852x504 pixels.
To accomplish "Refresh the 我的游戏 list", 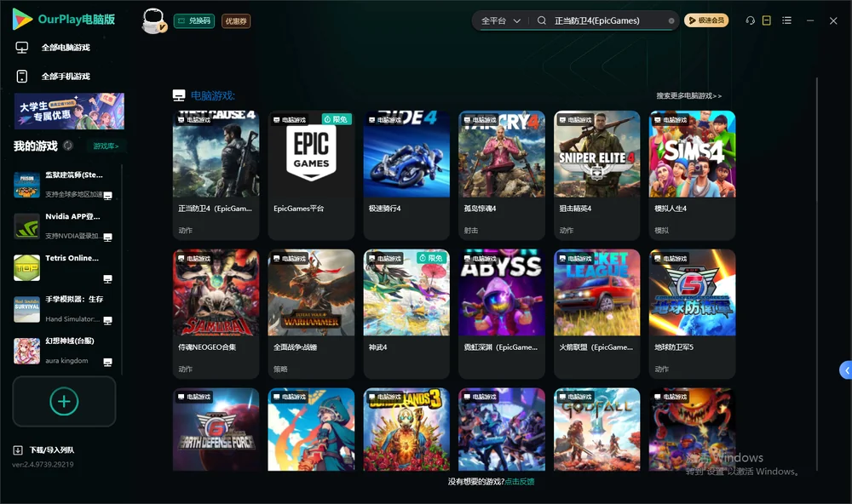I will pos(68,146).
